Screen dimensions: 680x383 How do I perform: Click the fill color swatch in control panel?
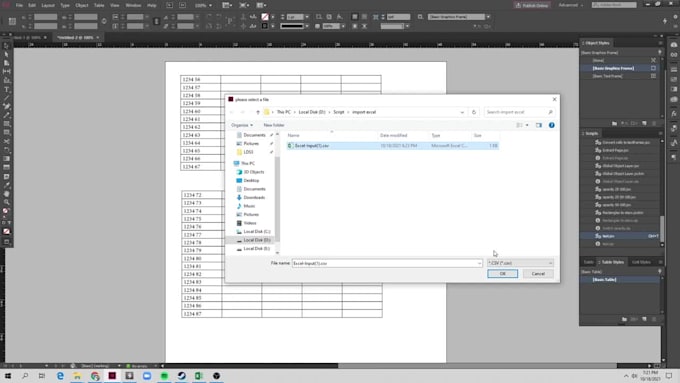pyautogui.click(x=265, y=17)
